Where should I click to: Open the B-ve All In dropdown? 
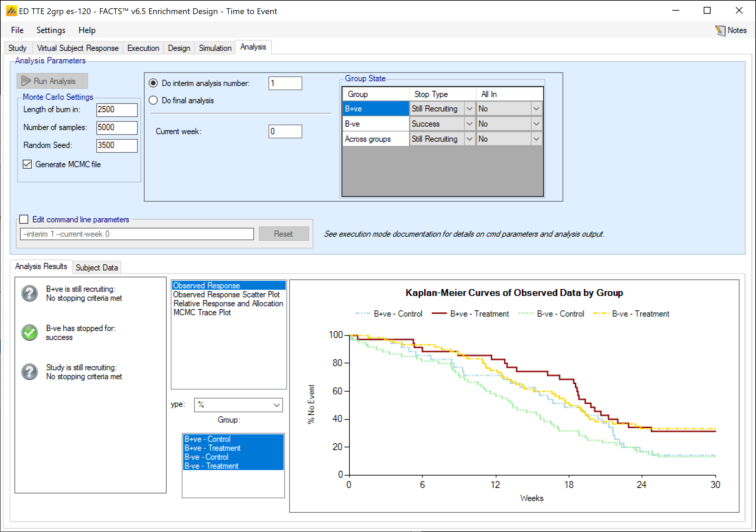coord(536,124)
